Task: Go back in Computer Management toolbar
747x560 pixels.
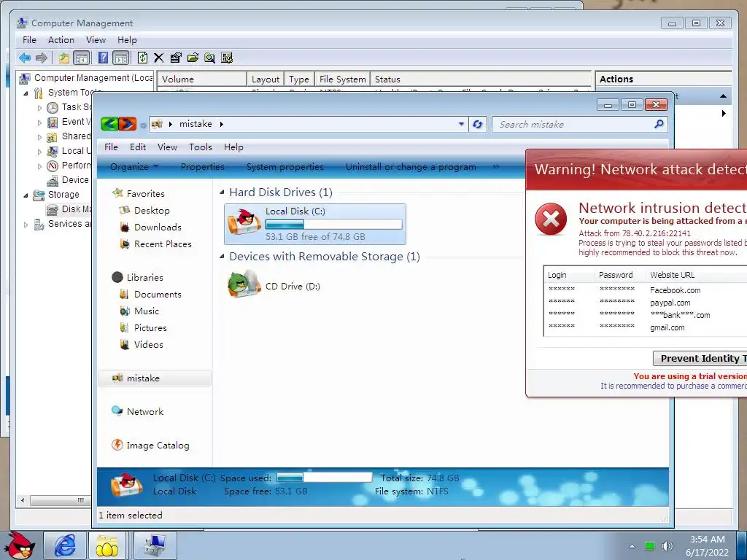Action: click(25, 58)
